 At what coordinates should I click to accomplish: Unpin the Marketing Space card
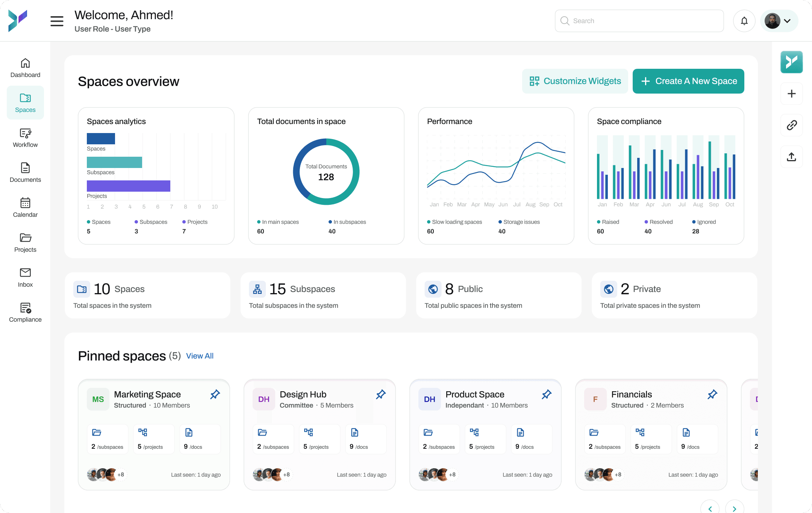coord(215,394)
